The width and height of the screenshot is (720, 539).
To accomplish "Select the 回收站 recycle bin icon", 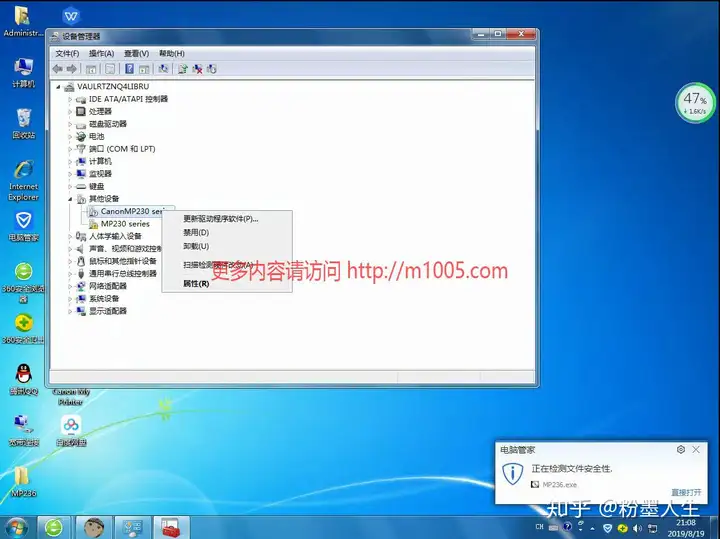I will coord(23,124).
